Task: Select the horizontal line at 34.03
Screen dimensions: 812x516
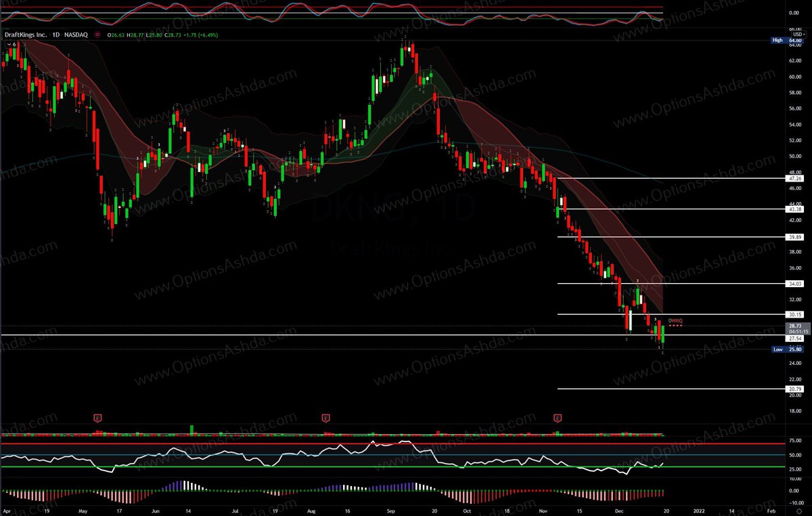Action: [671, 283]
